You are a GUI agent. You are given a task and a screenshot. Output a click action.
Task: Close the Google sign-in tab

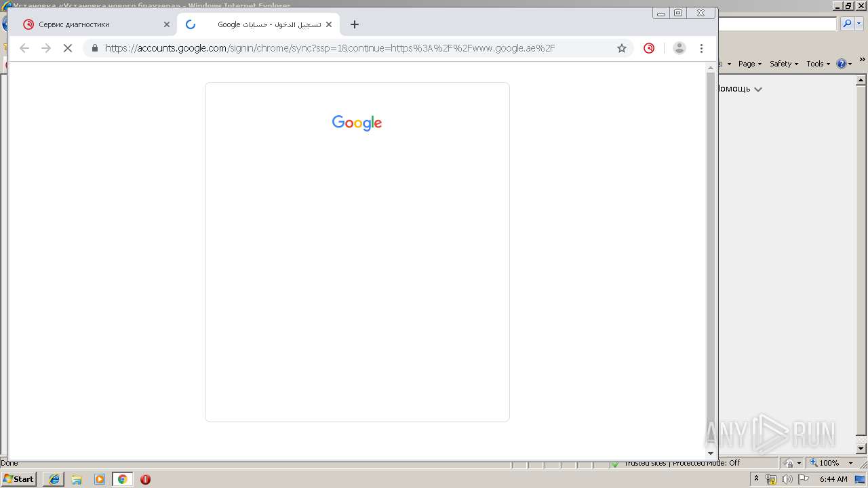329,24
